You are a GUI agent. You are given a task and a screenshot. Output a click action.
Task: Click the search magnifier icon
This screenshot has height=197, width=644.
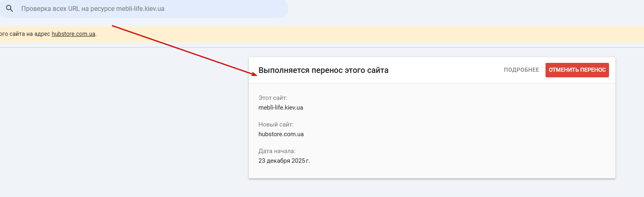pos(10,8)
